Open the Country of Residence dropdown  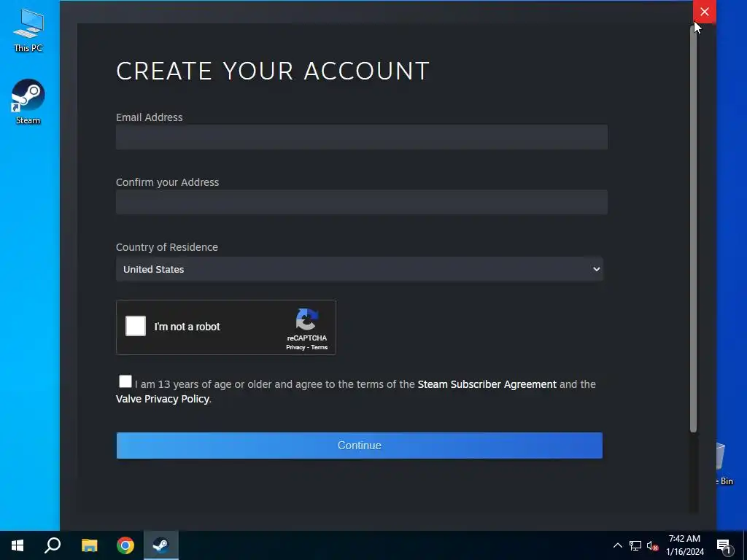point(359,269)
